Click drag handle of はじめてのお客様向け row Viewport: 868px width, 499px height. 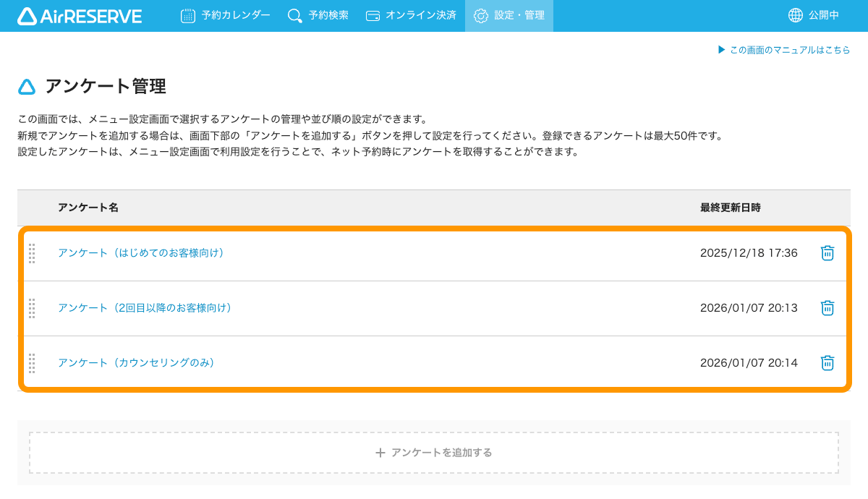pos(32,253)
